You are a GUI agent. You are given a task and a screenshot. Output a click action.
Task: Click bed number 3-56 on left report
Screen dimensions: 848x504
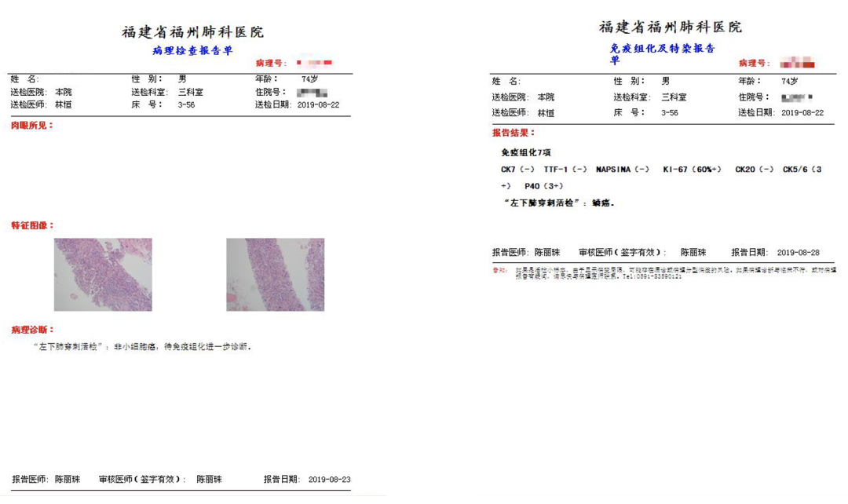187,105
